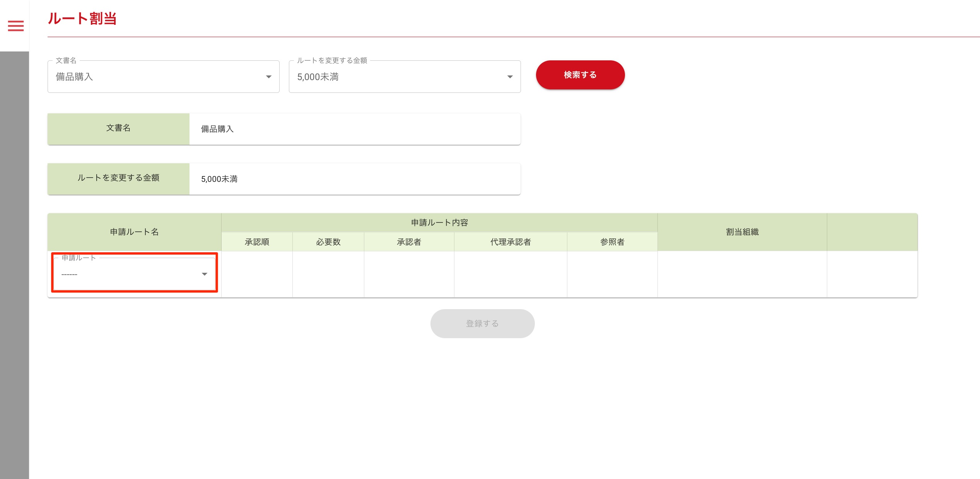Click the 承認順 column header
The width and height of the screenshot is (980, 479).
[x=257, y=242]
